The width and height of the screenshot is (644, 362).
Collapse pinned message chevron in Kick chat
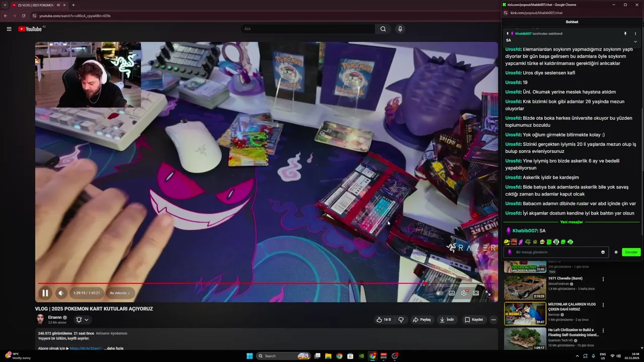635,42
